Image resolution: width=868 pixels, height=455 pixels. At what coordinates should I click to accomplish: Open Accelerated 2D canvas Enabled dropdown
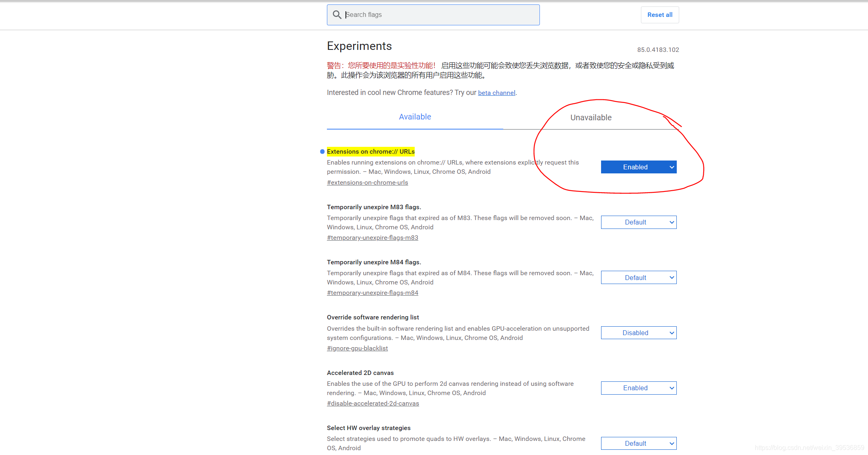(x=639, y=388)
